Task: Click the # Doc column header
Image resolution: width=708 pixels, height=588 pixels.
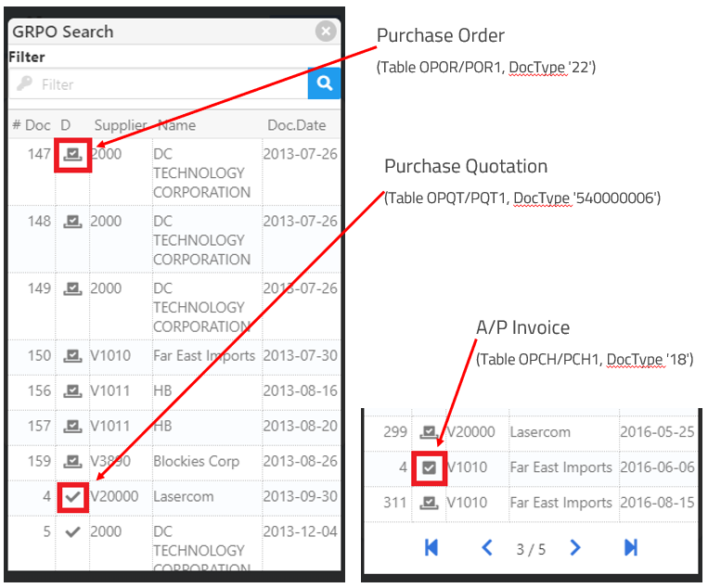Action: (x=32, y=125)
